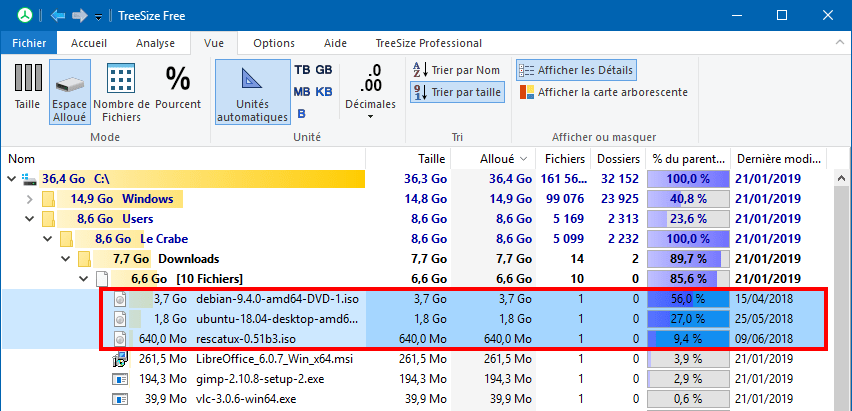Image resolution: width=852 pixels, height=411 pixels.
Task: Open TreeSize Professional tab
Action: 429,43
